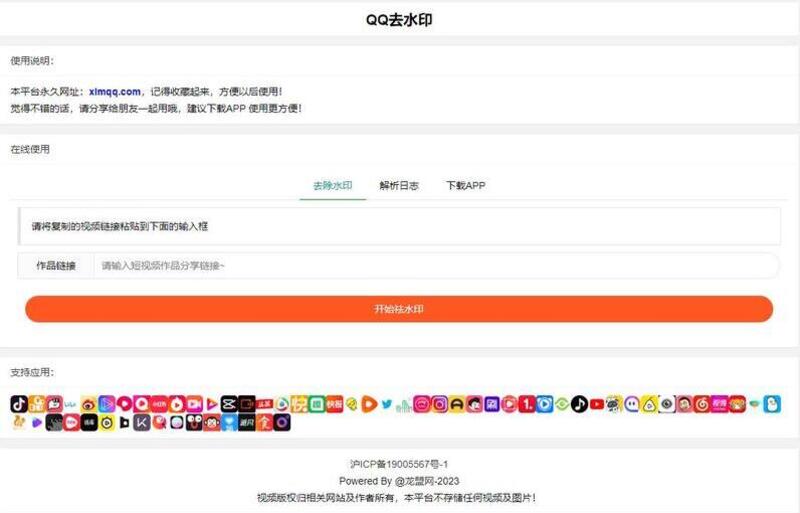This screenshot has width=800, height=513.
Task: Click the QQ去水印 page title
Action: (399, 20)
